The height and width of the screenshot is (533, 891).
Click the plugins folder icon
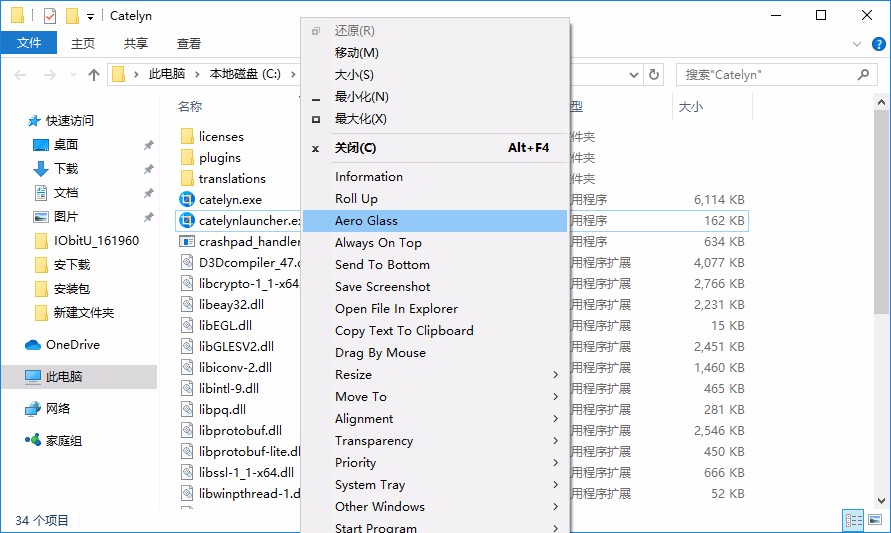[x=187, y=157]
